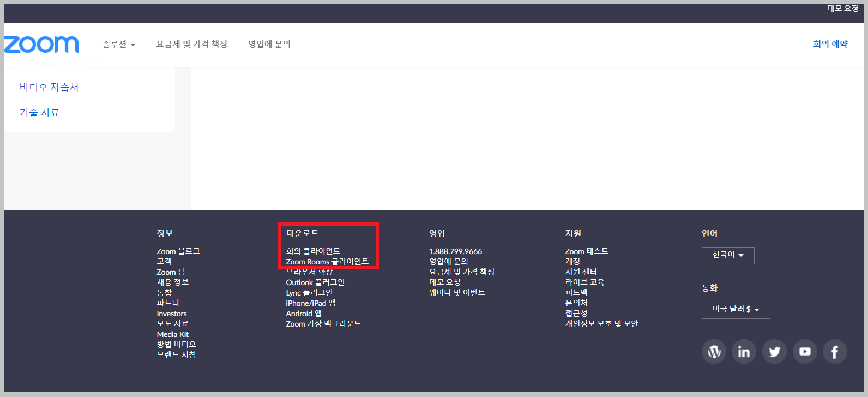Click the 문의처 footer link
The height and width of the screenshot is (397, 868).
click(x=576, y=303)
